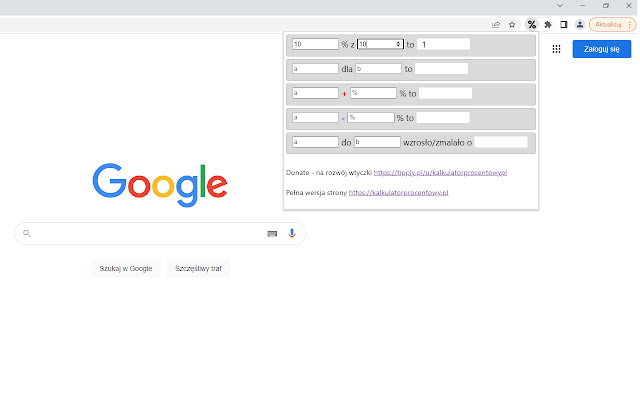Focus the 'b' field after 'do'
The image size is (640, 400).
pos(377,142)
